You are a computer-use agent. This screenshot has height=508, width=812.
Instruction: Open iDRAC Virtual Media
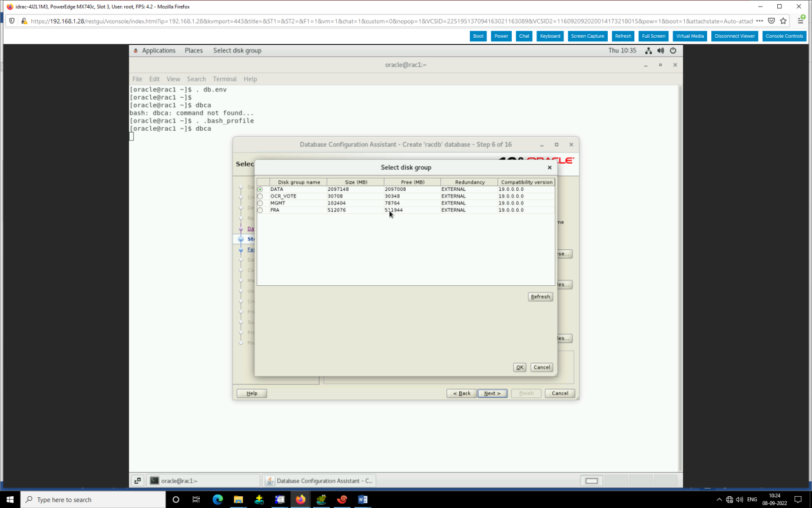(690, 36)
